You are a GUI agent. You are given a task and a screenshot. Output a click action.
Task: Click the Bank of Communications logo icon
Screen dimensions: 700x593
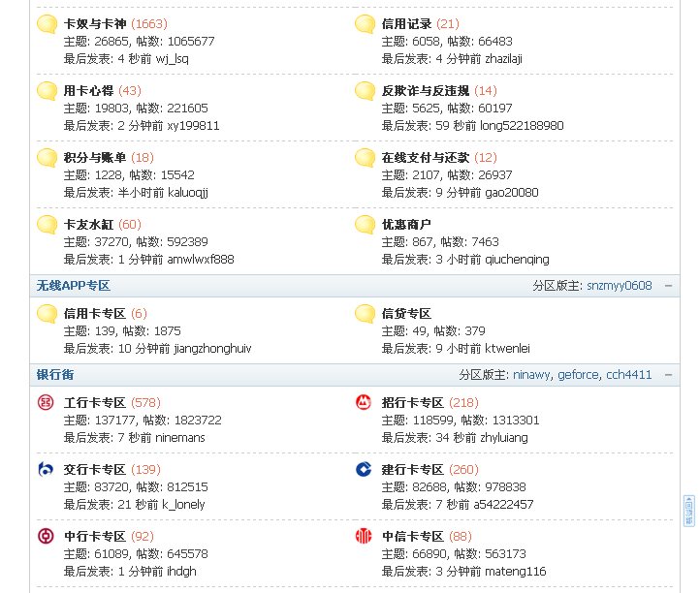pos(46,469)
